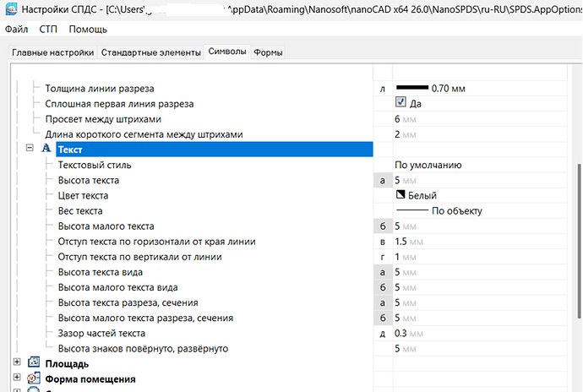Switch to Стандартные элементы tab
The height and width of the screenshot is (392, 583).
151,52
